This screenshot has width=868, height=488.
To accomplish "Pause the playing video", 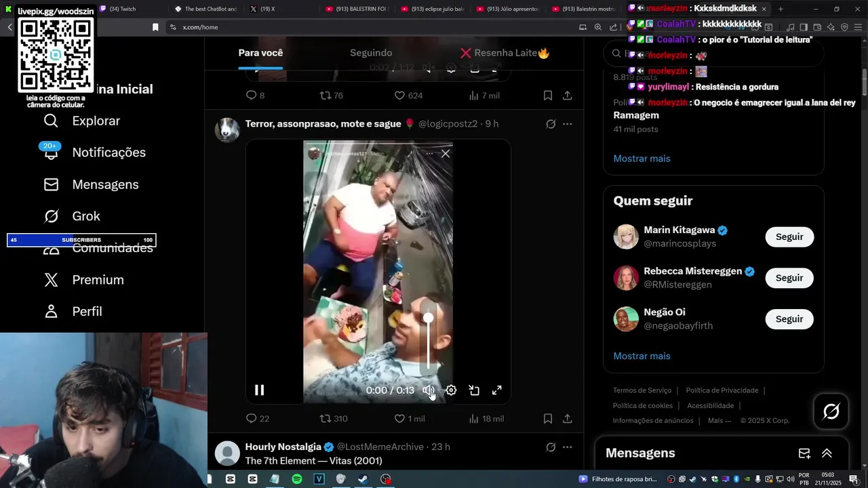I will pyautogui.click(x=259, y=390).
